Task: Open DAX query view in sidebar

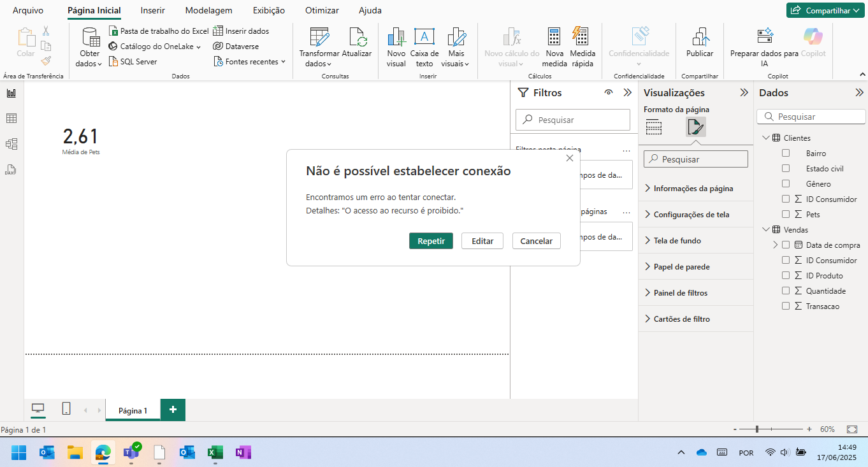Action: [10, 170]
